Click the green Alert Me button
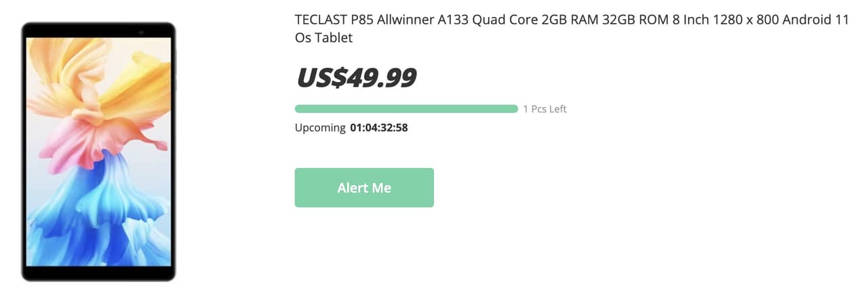The image size is (868, 294). click(364, 188)
